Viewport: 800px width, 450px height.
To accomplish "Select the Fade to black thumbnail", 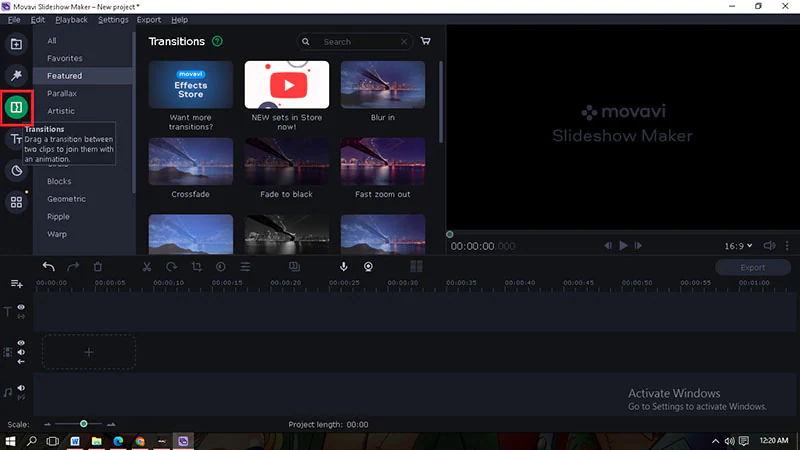I will tap(287, 162).
